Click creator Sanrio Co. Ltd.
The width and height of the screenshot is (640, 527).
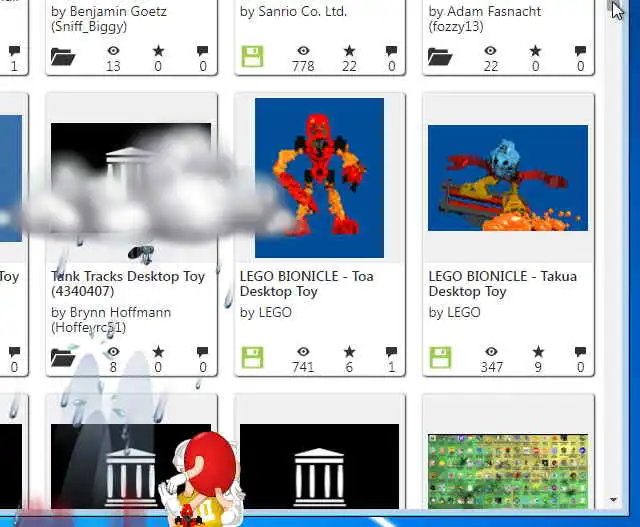tap(293, 11)
